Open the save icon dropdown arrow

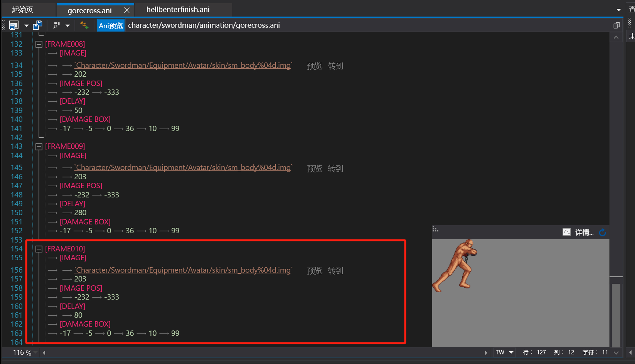[x=26, y=25]
